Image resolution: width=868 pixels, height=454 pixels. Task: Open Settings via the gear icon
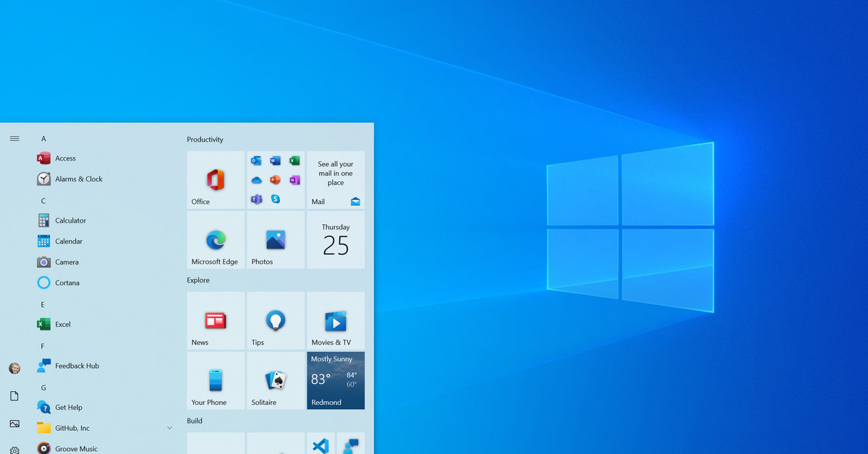click(14, 448)
